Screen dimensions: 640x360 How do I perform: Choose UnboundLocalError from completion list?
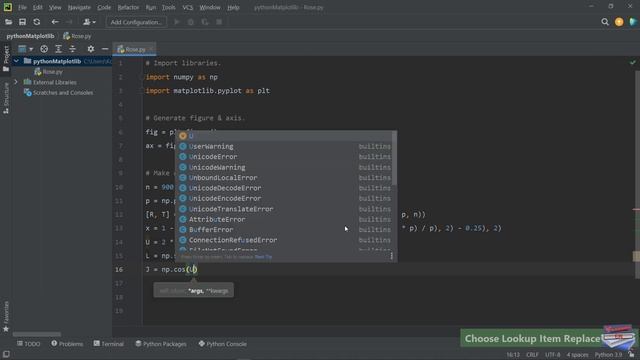click(285, 178)
